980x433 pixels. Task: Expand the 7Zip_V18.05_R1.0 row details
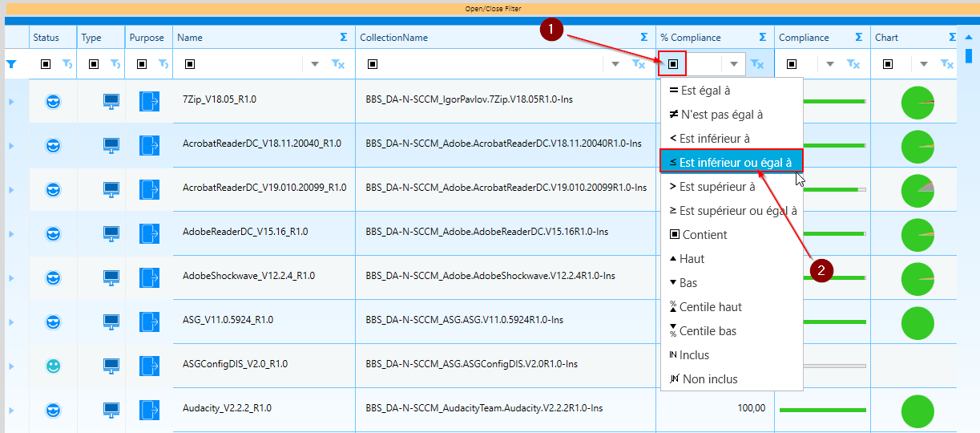click(11, 102)
